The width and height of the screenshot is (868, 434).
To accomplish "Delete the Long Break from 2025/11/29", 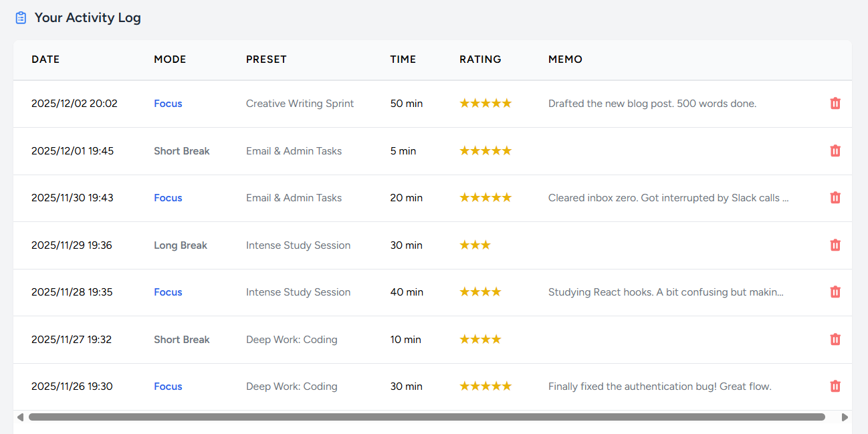I will [835, 245].
